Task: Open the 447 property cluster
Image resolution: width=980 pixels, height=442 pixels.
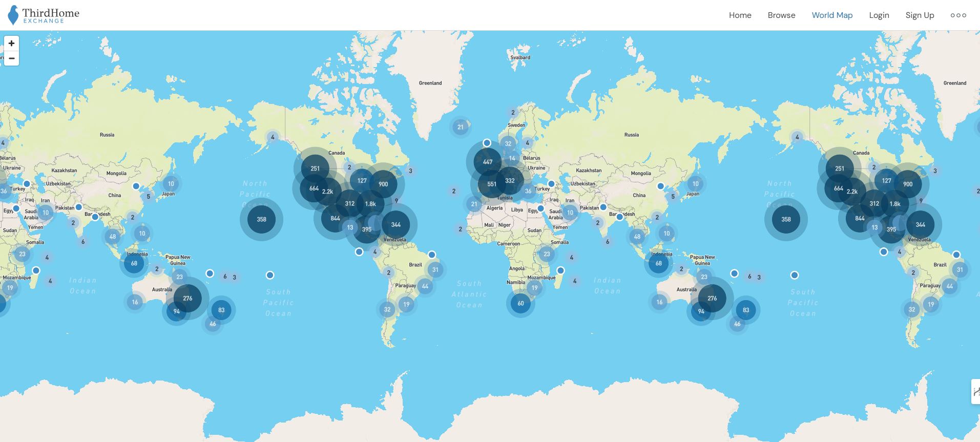Action: 488,162
